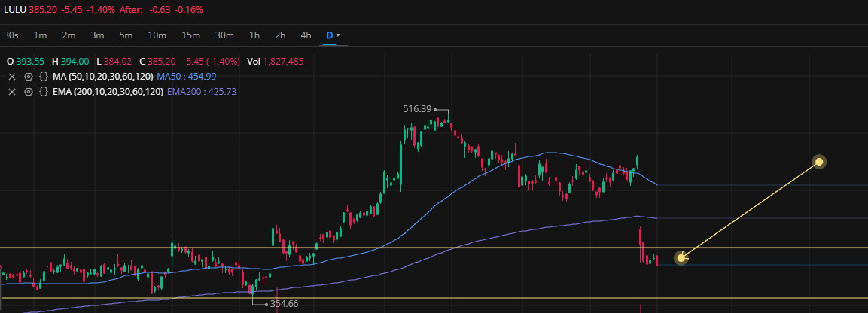Click the EMA200 : 425.73 value
This screenshot has height=313, width=868.
(x=202, y=91)
